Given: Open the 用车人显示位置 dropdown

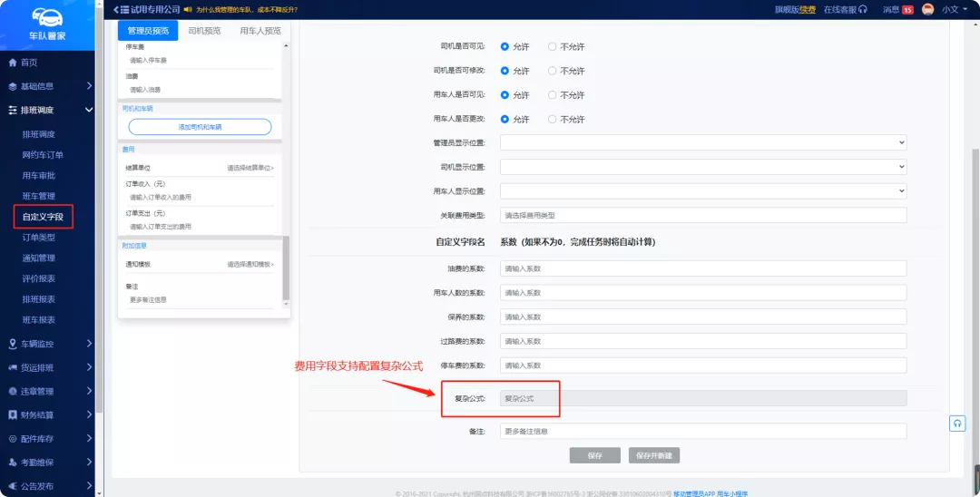Looking at the screenshot, I should [x=703, y=191].
